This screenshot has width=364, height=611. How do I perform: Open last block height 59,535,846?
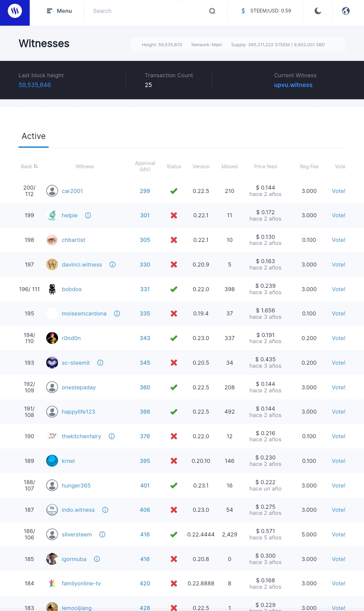[35, 85]
